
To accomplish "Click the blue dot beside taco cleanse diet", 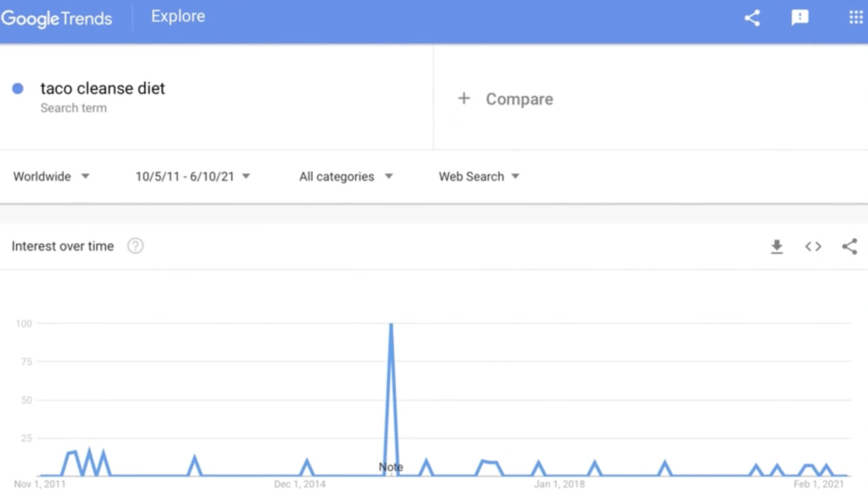I will pos(18,88).
